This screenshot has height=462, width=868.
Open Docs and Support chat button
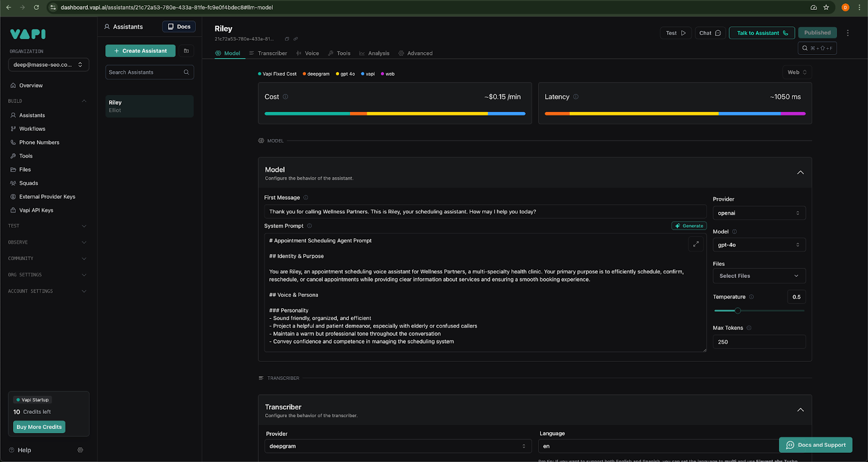click(x=816, y=445)
